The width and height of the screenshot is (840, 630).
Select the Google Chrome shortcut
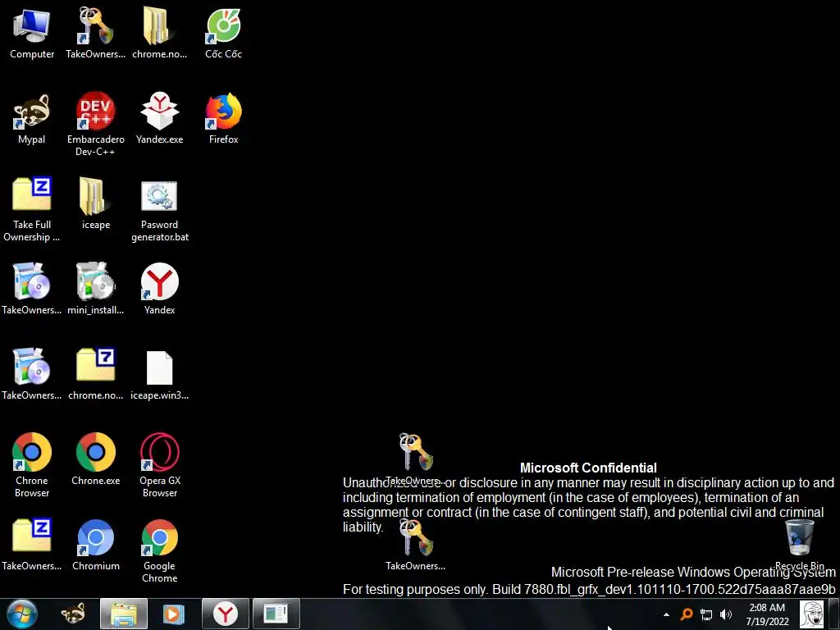click(x=160, y=550)
